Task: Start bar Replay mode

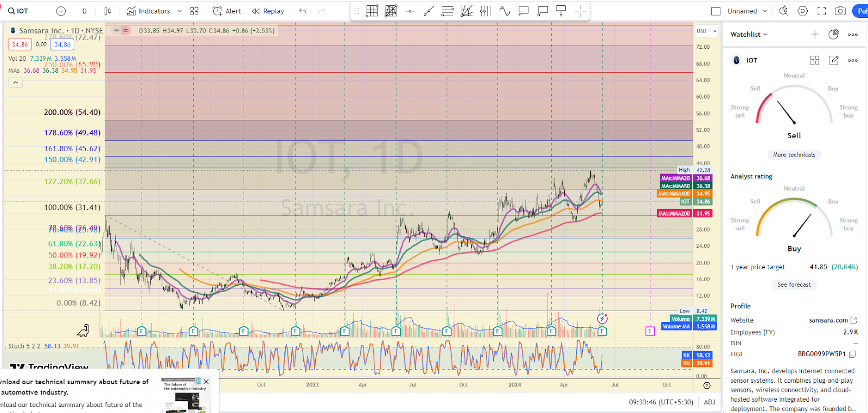Action: pos(268,11)
